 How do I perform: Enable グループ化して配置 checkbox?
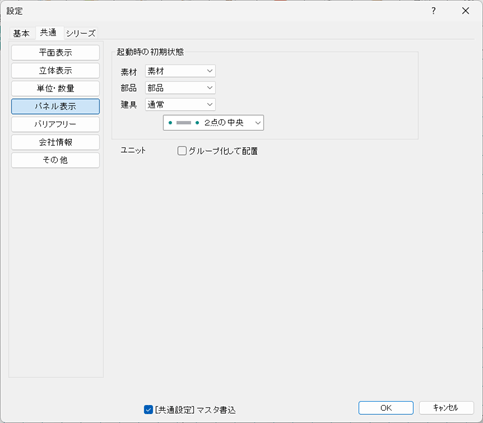182,151
